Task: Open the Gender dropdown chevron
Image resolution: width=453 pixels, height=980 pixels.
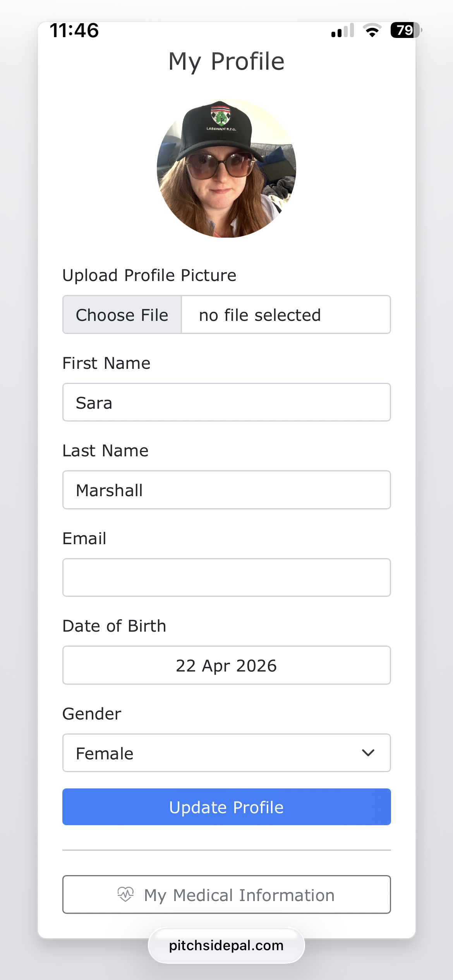Action: pos(368,752)
